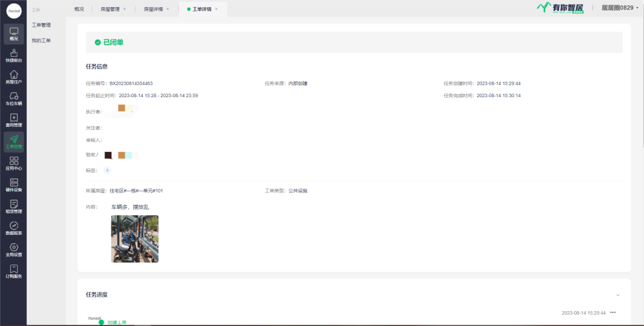
Task: Open 数据报表 data reports icon
Action: (14, 228)
